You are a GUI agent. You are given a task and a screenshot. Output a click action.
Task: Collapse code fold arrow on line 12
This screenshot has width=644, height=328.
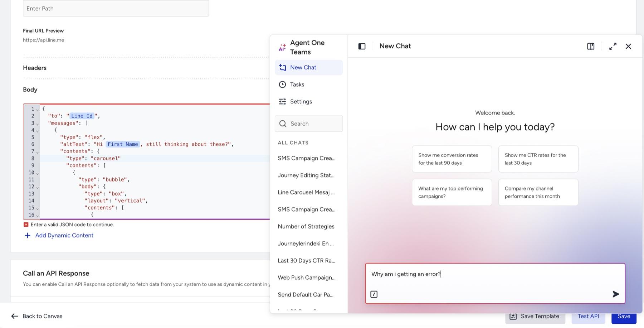coord(37,187)
